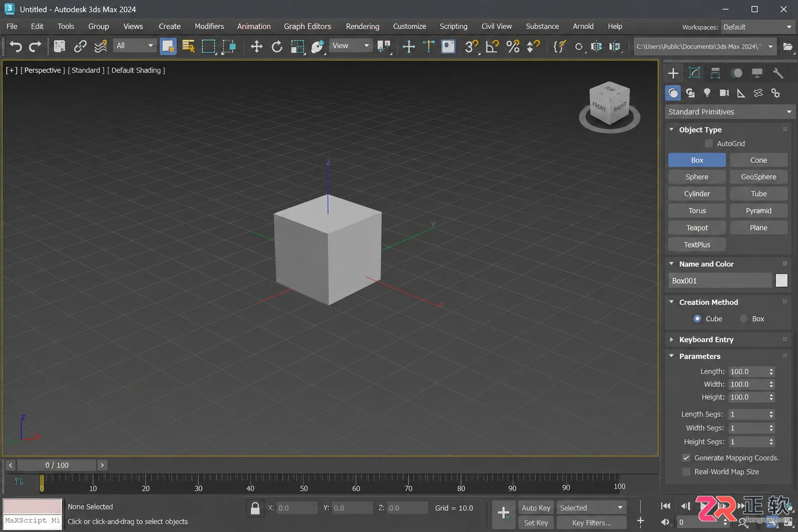Image resolution: width=798 pixels, height=532 pixels.
Task: Enable the AutoGrid checkbox
Action: point(709,144)
